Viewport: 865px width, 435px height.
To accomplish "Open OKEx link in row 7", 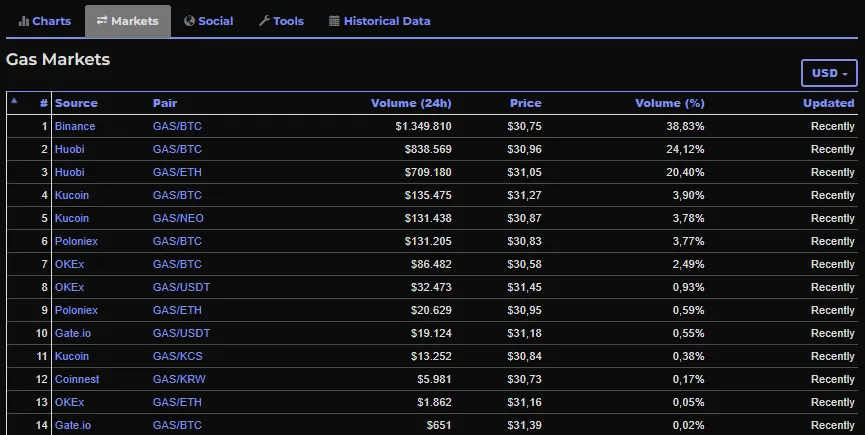I will 70,265.
